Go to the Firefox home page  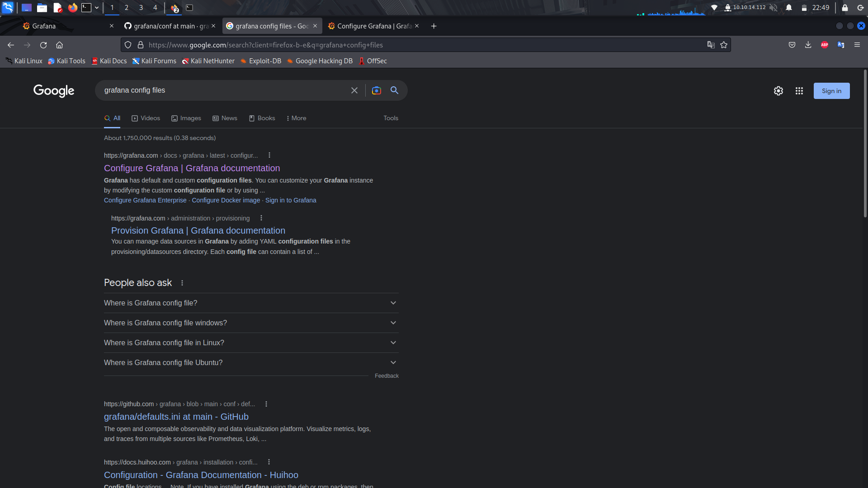[59, 45]
